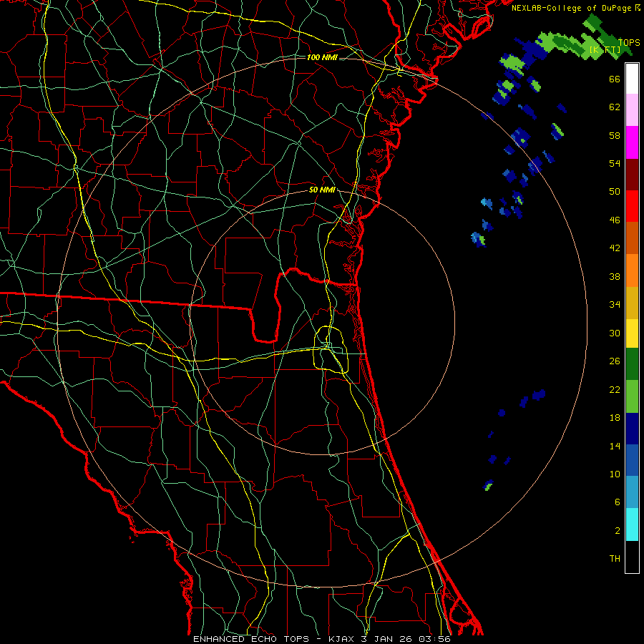The width and height of the screenshot is (644, 644).
Task: Select the light green legend swatch
Action: pyautogui.click(x=632, y=396)
